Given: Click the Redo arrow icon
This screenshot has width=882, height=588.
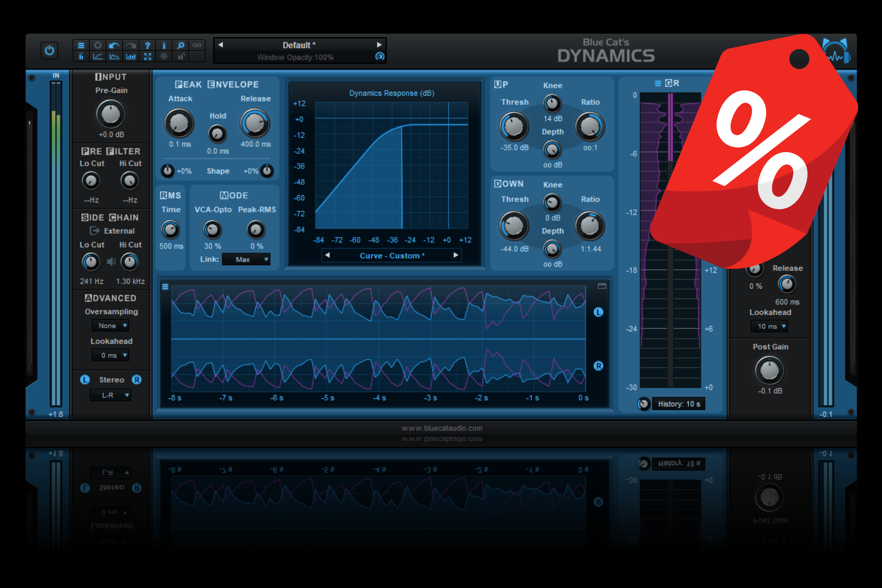Looking at the screenshot, I should pos(130,45).
